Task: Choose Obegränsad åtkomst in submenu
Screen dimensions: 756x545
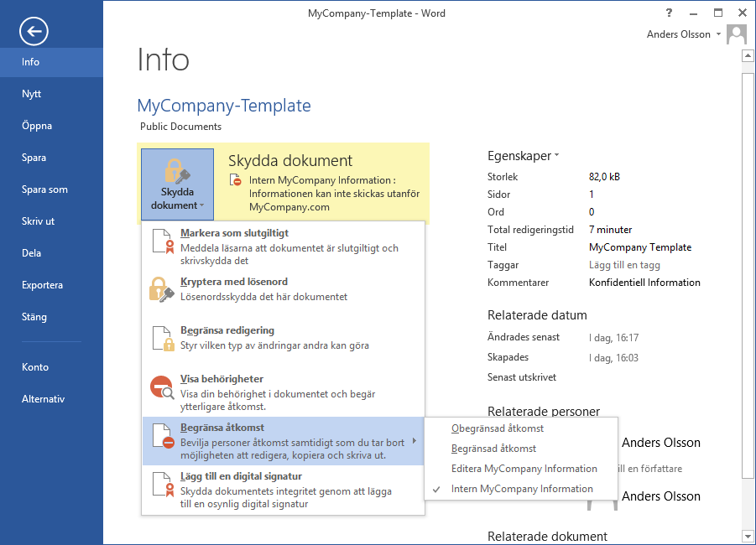Action: coord(498,428)
